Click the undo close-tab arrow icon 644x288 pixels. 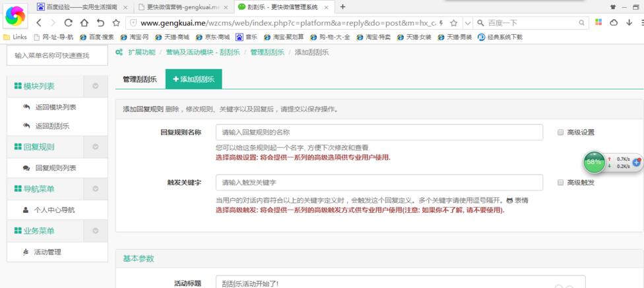click(100, 22)
